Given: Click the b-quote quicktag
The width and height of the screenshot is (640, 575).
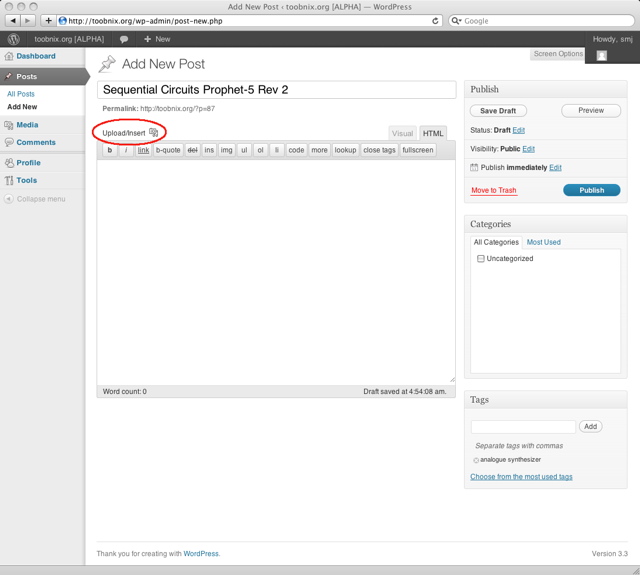Looking at the screenshot, I should pos(168,150).
